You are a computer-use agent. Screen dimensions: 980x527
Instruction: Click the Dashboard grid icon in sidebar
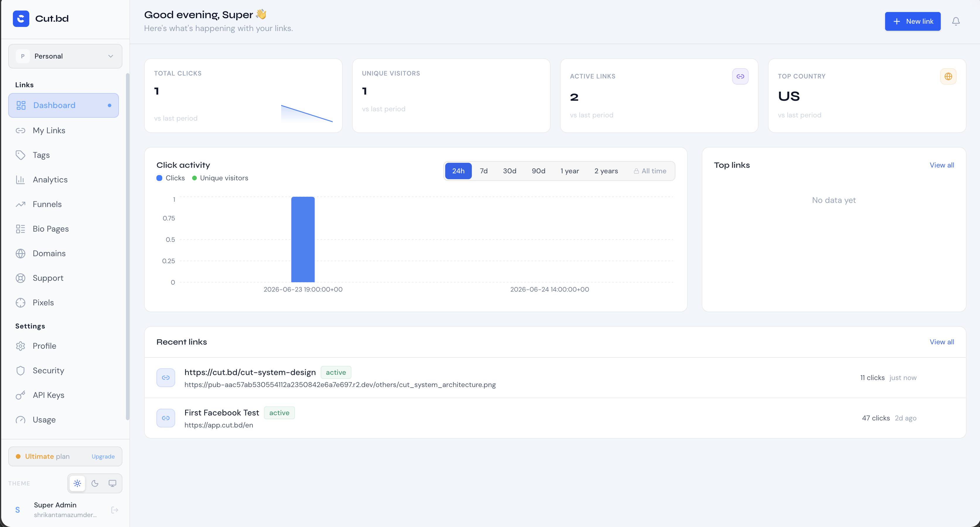point(21,105)
